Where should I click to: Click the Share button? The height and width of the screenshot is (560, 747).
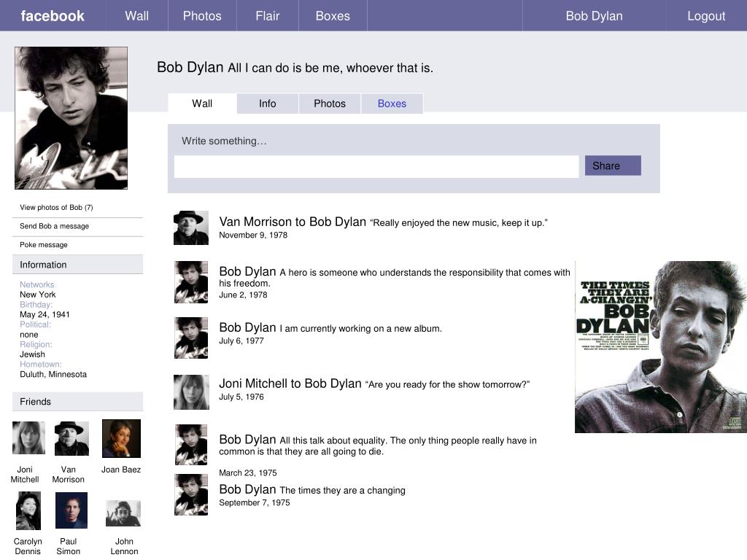(613, 166)
